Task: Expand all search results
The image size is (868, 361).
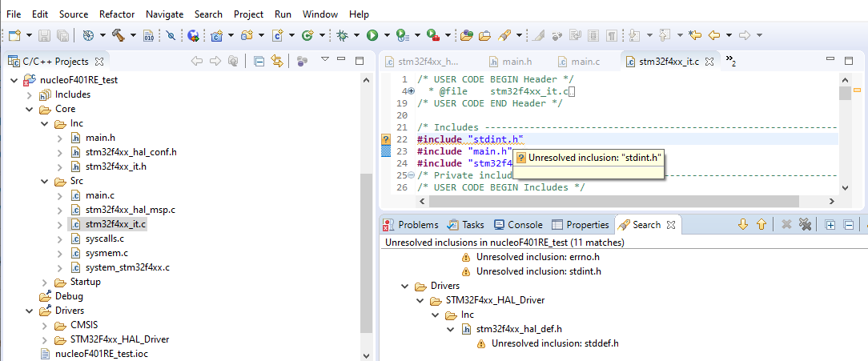Action: point(830,225)
